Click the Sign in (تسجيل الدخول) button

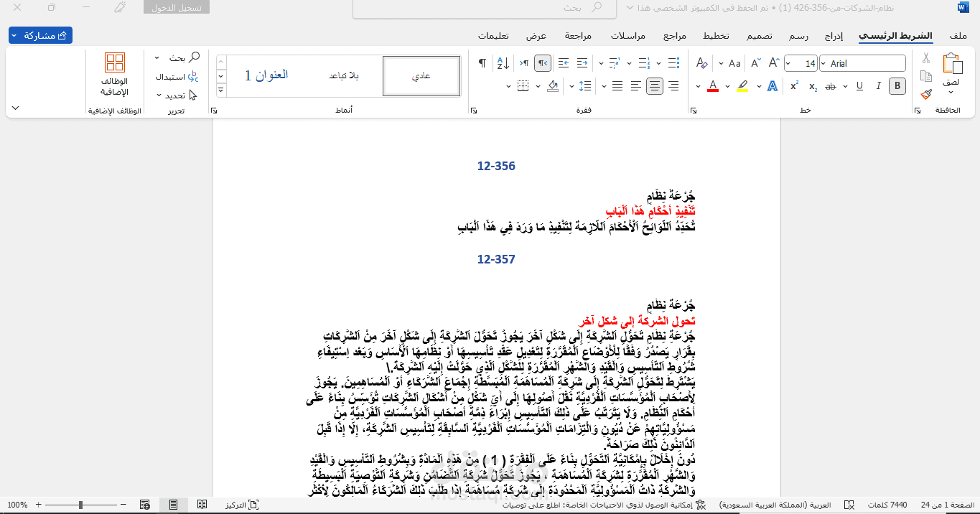(x=177, y=8)
